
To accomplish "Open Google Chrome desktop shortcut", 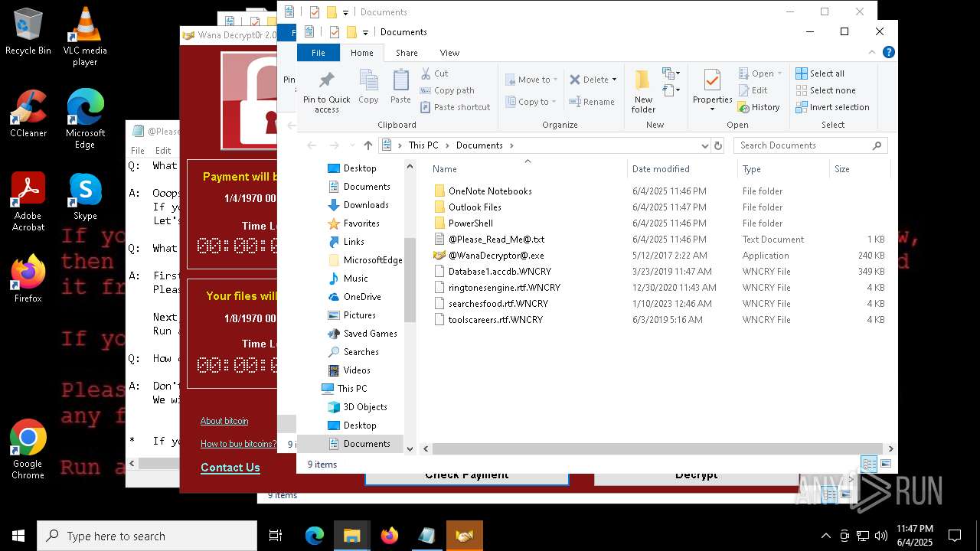I will coord(28,450).
